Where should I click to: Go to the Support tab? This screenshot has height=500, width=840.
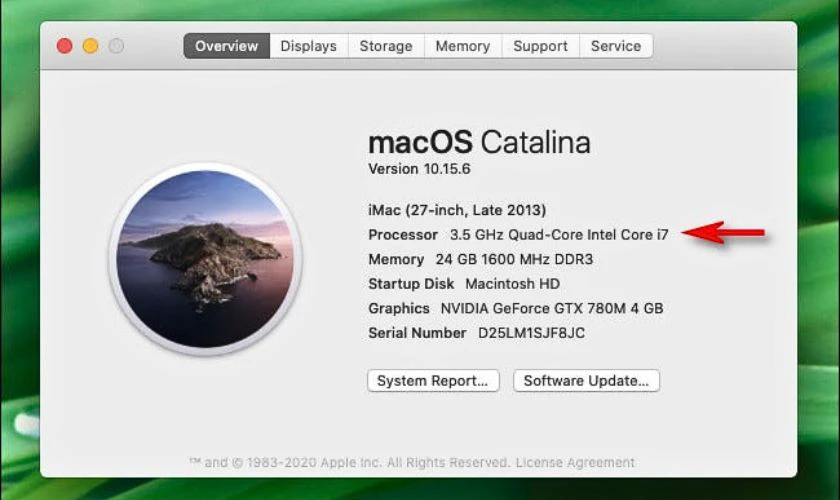(540, 46)
